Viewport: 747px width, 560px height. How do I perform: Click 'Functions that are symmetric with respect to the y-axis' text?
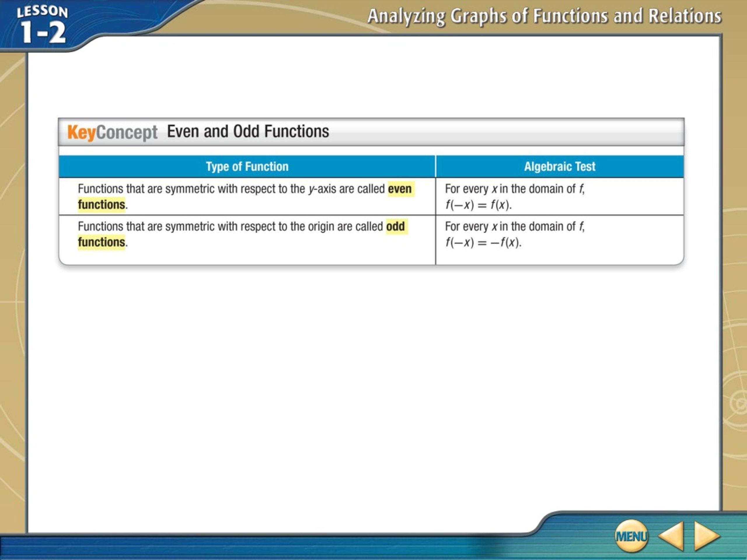(207, 189)
